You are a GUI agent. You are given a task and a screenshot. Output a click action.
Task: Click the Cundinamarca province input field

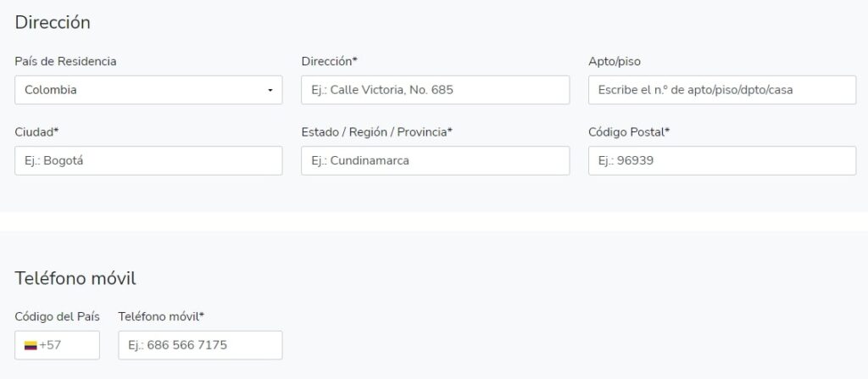click(435, 160)
